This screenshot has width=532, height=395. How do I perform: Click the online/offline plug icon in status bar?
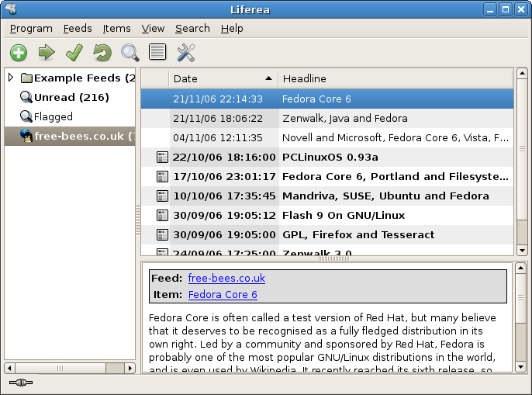pos(21,383)
